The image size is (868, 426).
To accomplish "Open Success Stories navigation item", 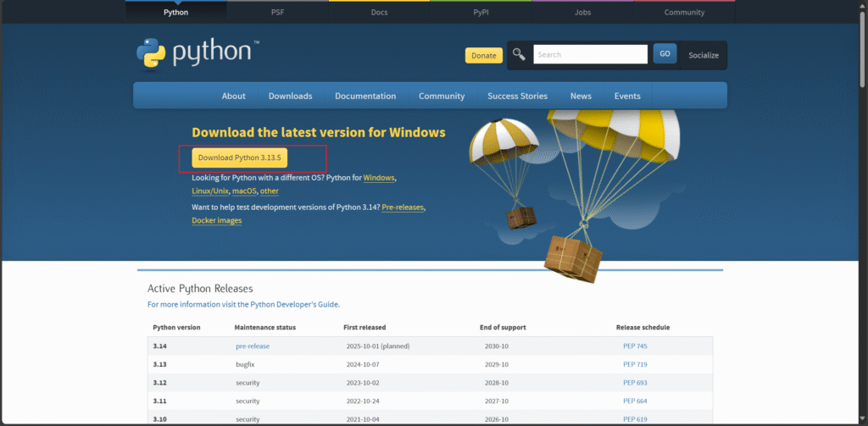I will (518, 96).
